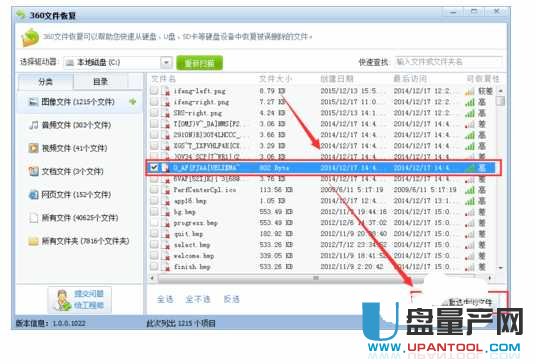Tick the checkbox for ifeng-right.png
Image resolution: width=536 pixels, height=364 pixels.
click(154, 102)
